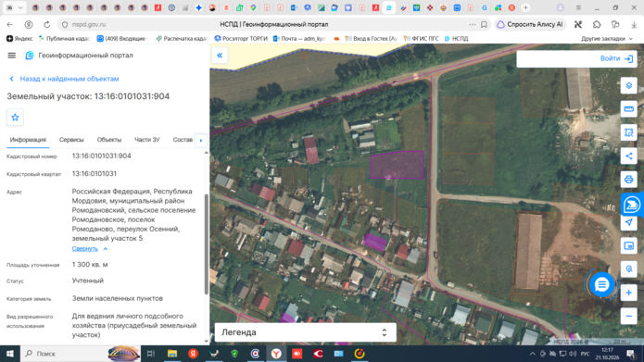Click the Войти login button

(611, 59)
